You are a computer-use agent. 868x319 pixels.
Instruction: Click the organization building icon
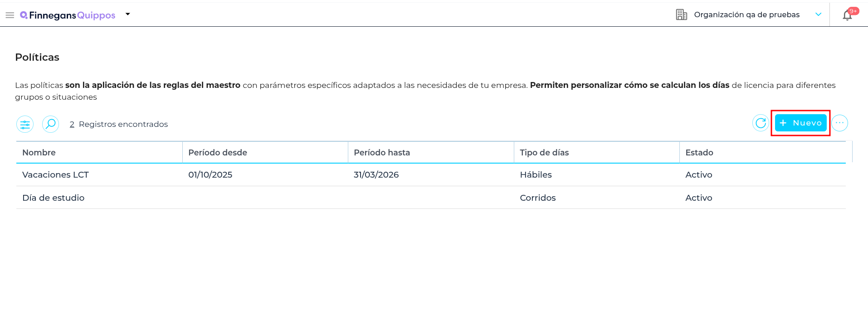(x=681, y=14)
